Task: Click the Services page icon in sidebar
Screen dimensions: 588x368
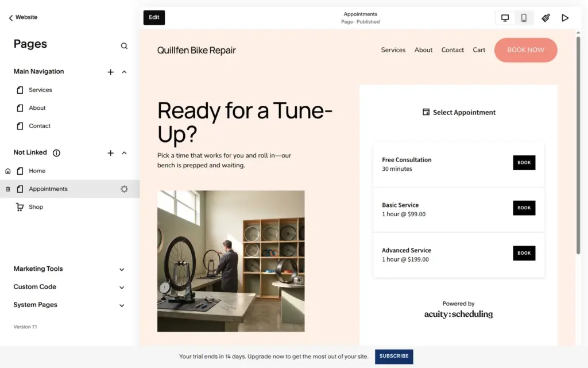Action: [20, 90]
